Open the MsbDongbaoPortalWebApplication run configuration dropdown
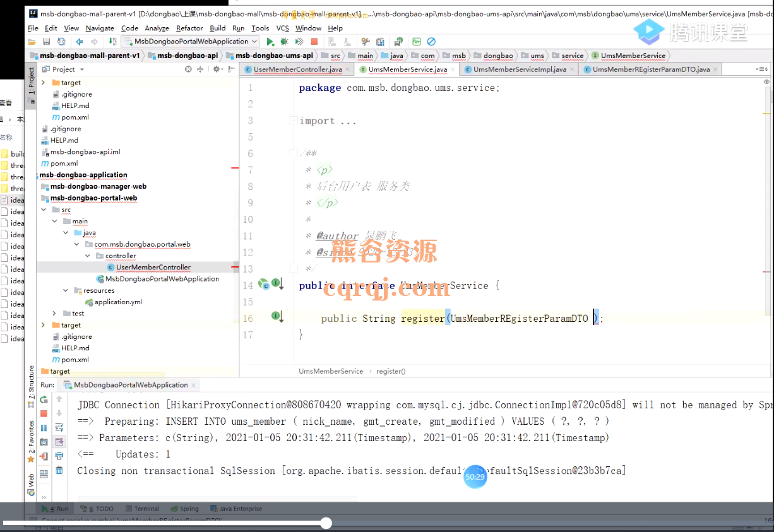Screen dimensions: 774x532 pos(190,42)
